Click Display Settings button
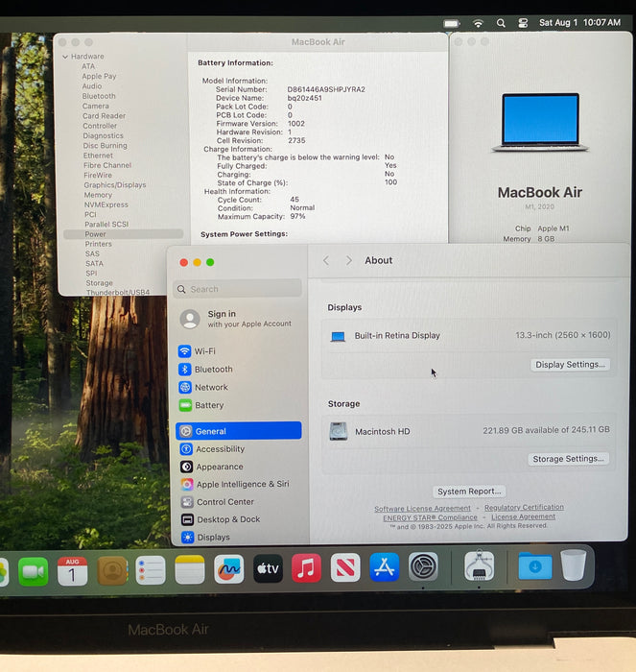Image resolution: width=636 pixels, height=672 pixels. coord(570,364)
